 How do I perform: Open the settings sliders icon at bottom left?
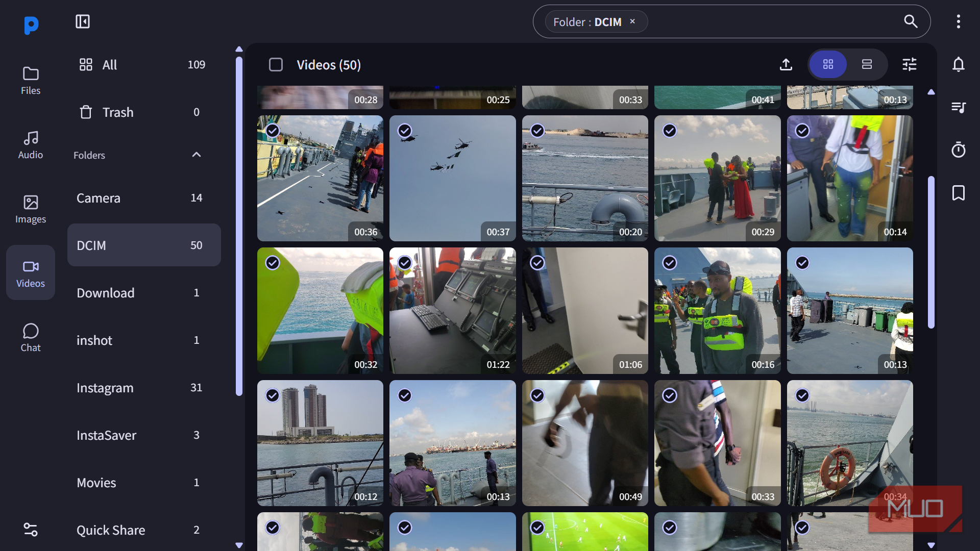tap(31, 530)
